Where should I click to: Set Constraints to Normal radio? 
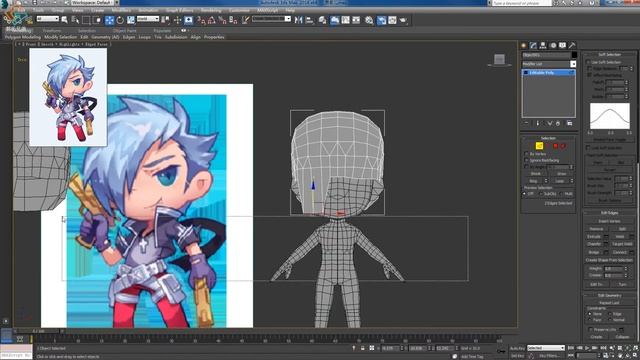tap(610, 320)
